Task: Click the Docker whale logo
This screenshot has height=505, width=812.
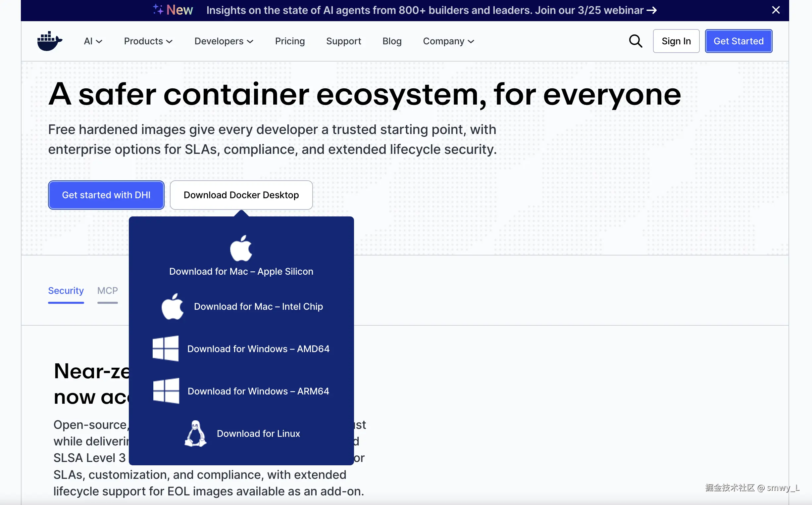Action: (x=49, y=41)
